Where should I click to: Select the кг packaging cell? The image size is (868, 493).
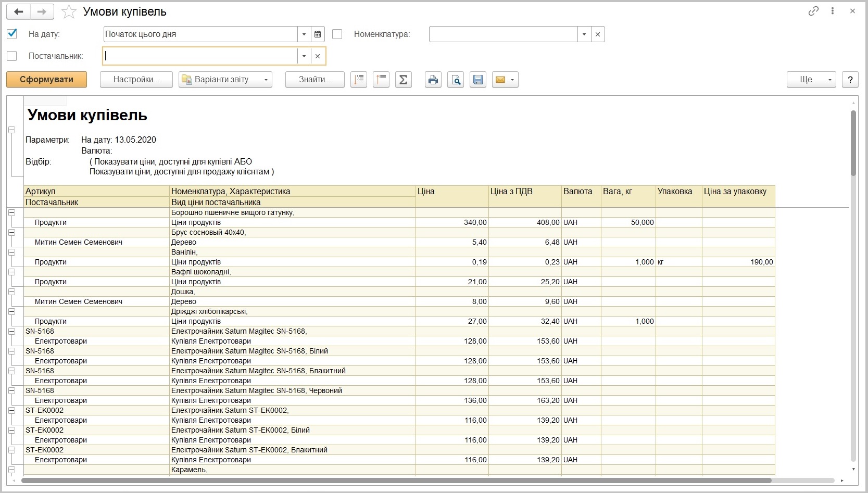tap(679, 262)
